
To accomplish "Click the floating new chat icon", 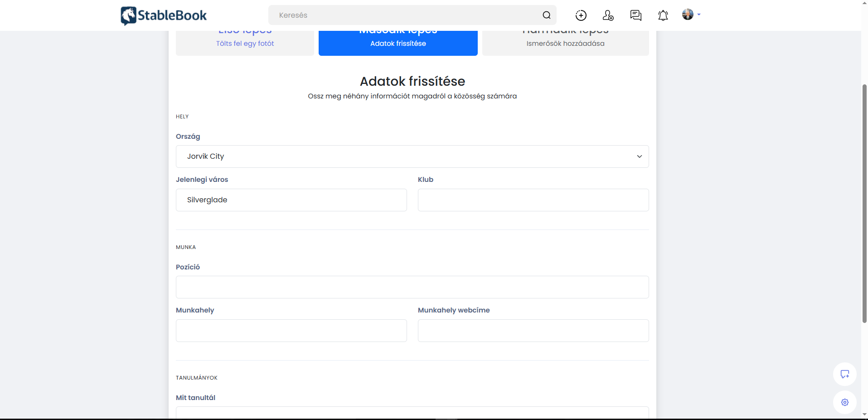I will point(845,374).
